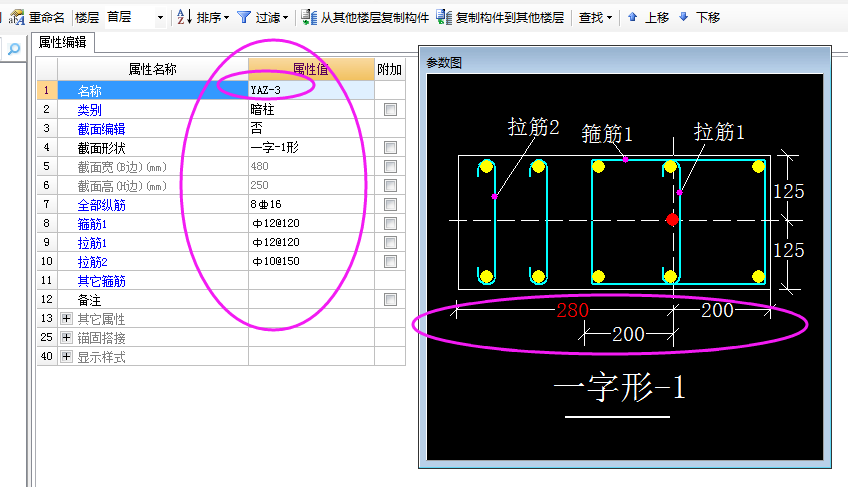Click the Rename (重命名) icon
This screenshot has width=848, height=487.
point(17,17)
